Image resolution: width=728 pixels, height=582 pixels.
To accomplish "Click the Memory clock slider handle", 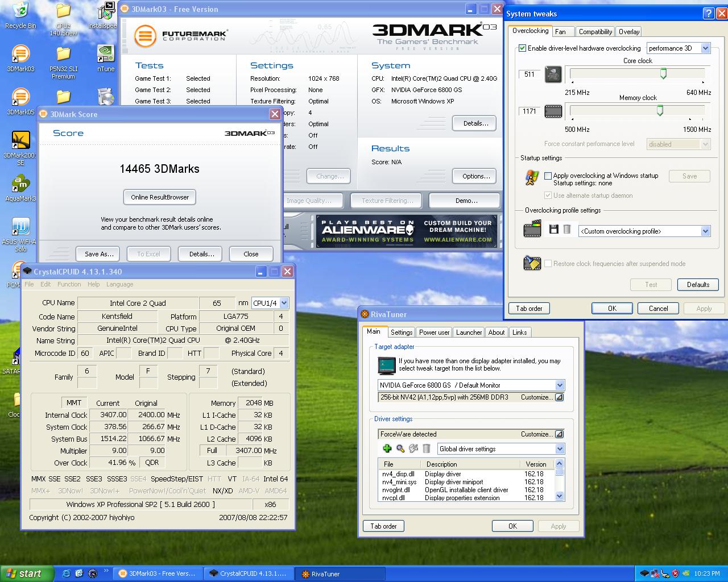I will pyautogui.click(x=660, y=110).
